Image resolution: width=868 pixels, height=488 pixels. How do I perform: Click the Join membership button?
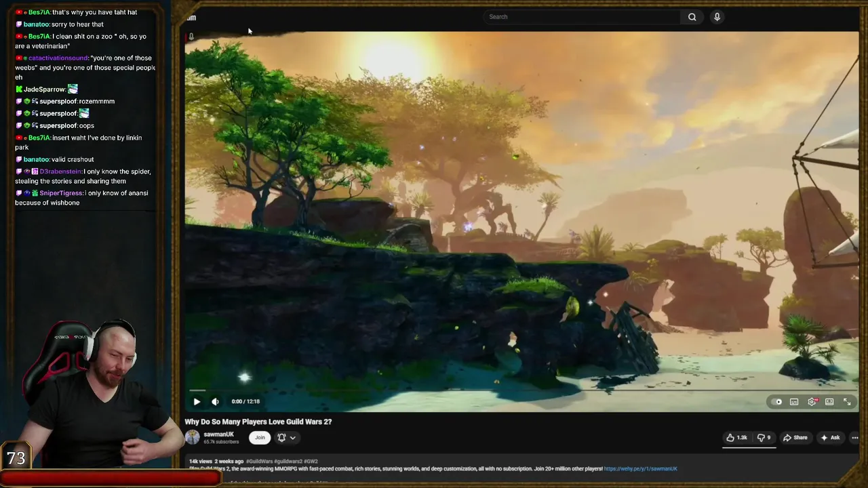coord(260,438)
